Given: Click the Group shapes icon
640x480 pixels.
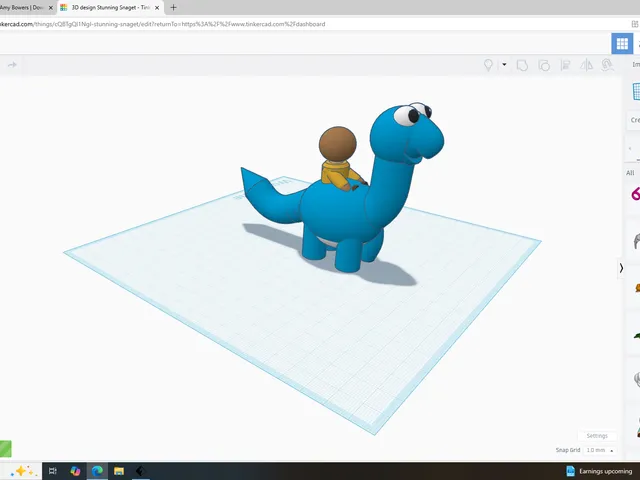Looking at the screenshot, I should coord(522,65).
